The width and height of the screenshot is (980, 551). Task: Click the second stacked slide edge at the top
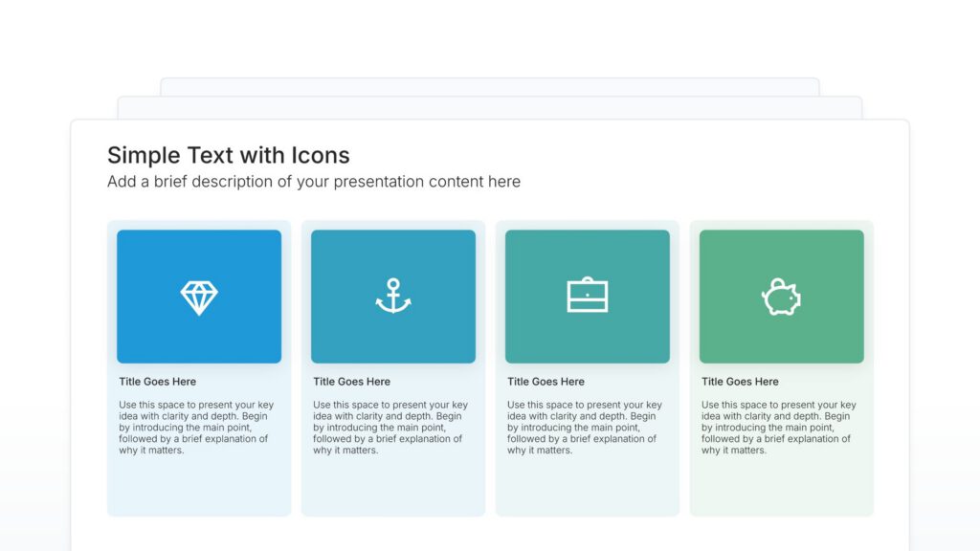490,105
